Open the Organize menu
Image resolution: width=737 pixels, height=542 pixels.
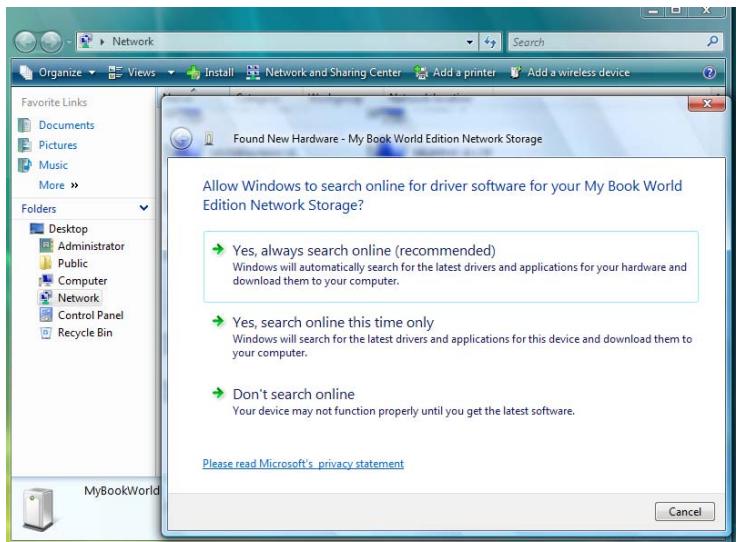click(58, 72)
